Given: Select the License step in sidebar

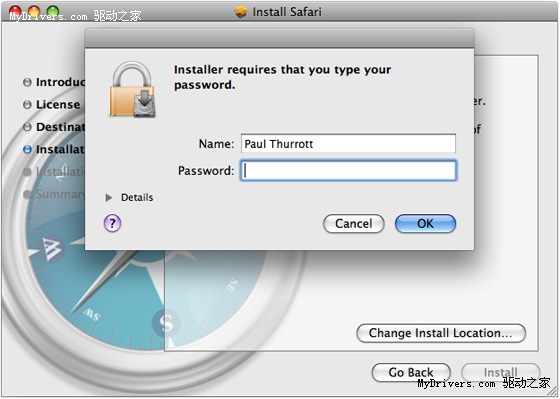Looking at the screenshot, I should click(x=51, y=105).
